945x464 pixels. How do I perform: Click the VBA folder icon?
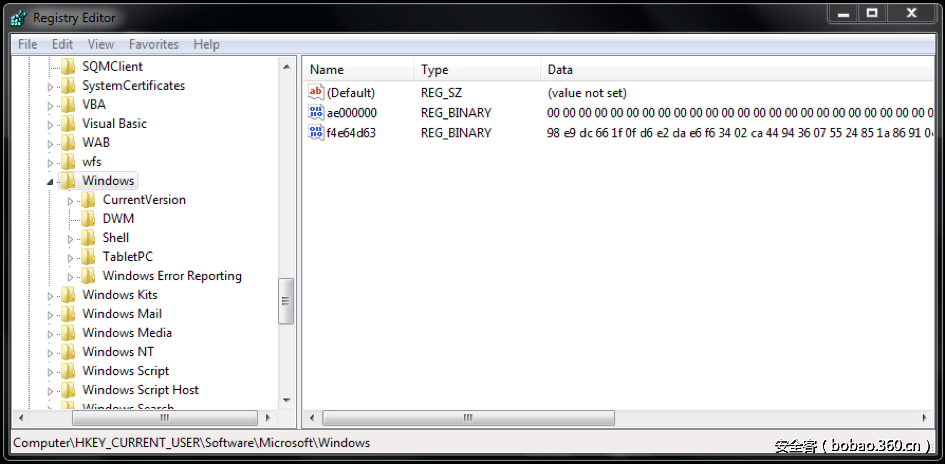[68, 104]
